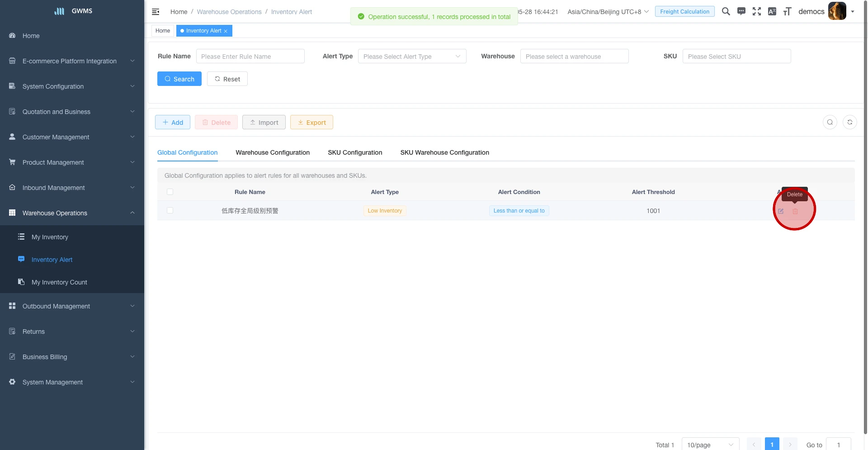The image size is (868, 450).
Task: Open the timezone Asia/China/Beijing dropdown
Action: click(608, 12)
